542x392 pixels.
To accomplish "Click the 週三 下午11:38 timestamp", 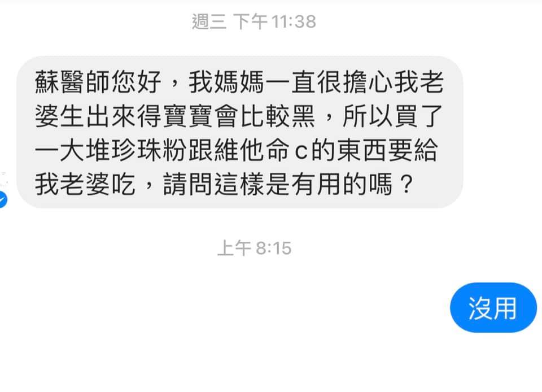I will (x=254, y=21).
